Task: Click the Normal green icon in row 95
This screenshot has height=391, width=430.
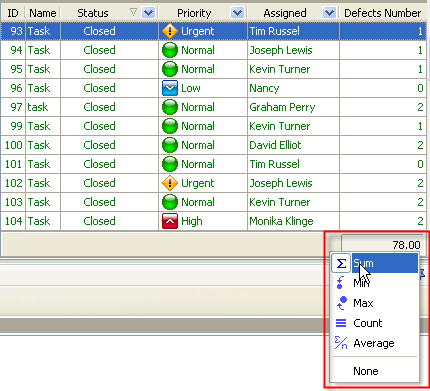Action: click(170, 69)
